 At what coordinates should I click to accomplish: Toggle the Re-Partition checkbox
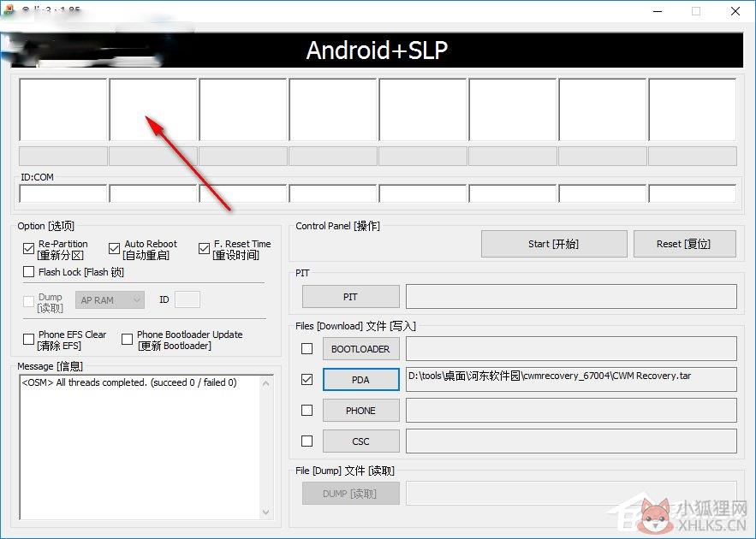pyautogui.click(x=28, y=249)
